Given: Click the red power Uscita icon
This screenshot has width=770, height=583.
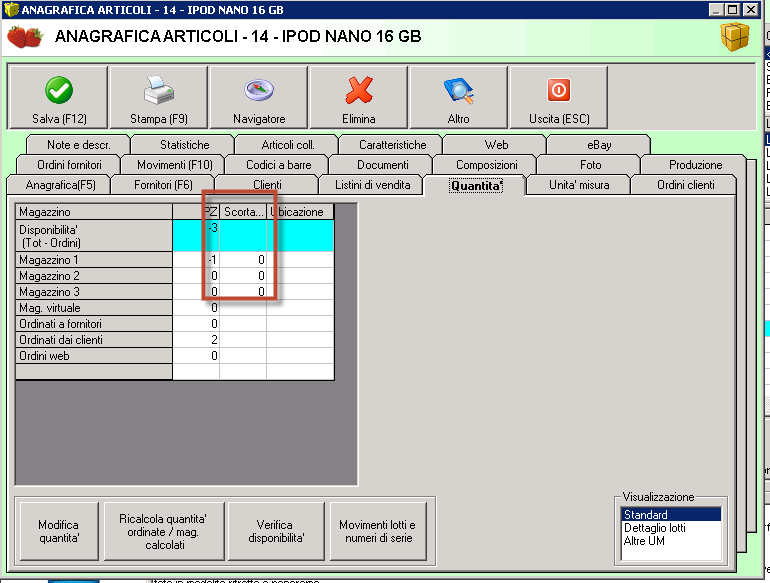Looking at the screenshot, I should (558, 90).
